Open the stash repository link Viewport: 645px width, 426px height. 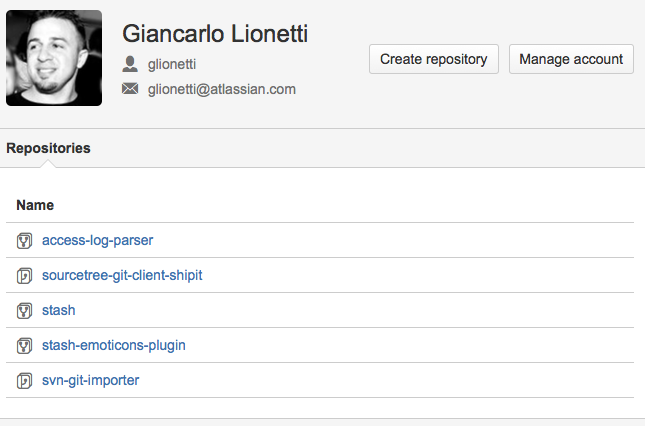[58, 310]
